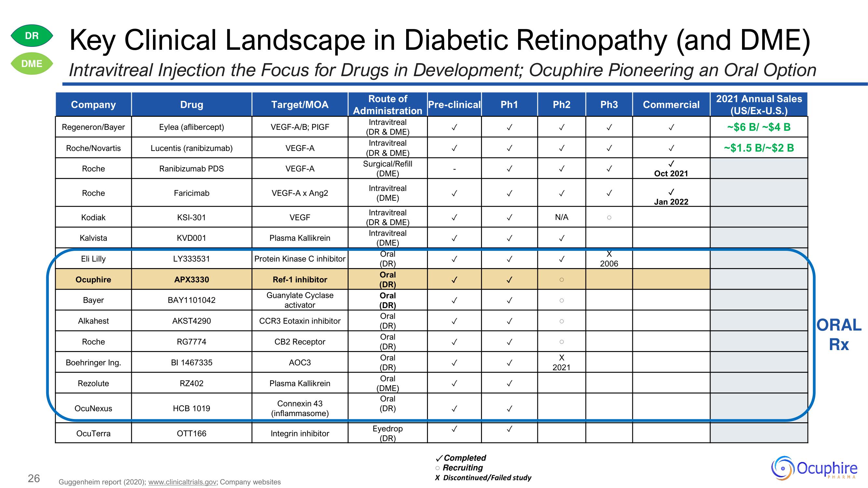Click the Eli Lilly company cell
Viewport: 868px width, 488px height.
pos(93,259)
